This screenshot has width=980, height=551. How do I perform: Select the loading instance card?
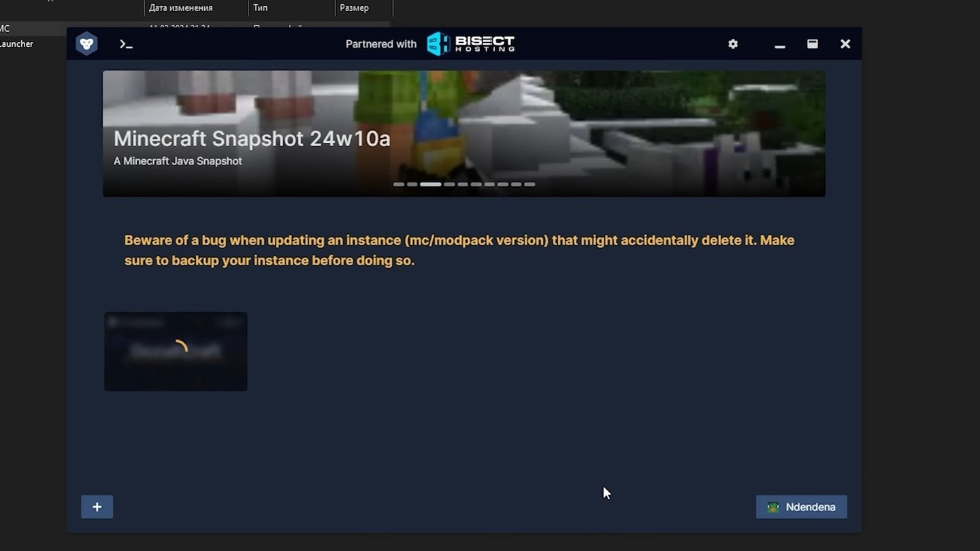pos(176,352)
